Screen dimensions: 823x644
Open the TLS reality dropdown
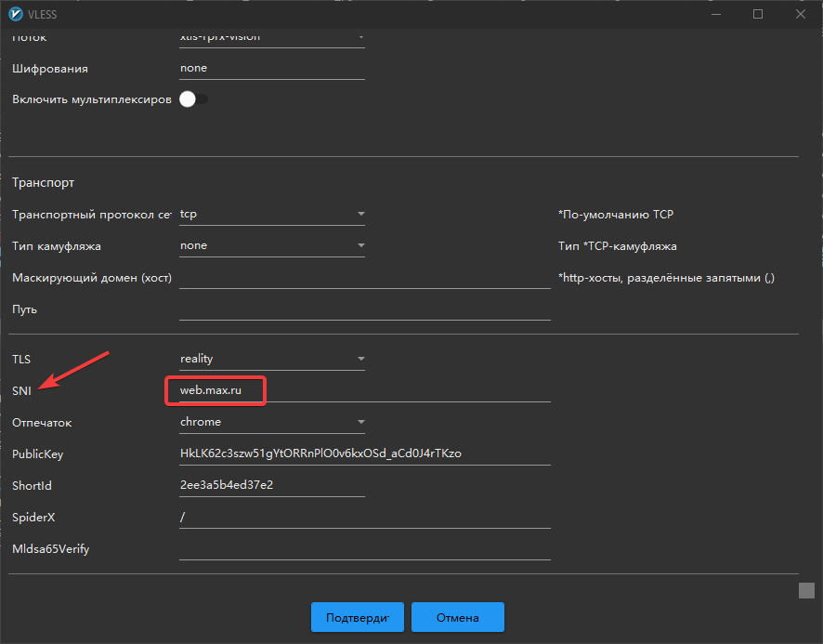click(x=272, y=360)
